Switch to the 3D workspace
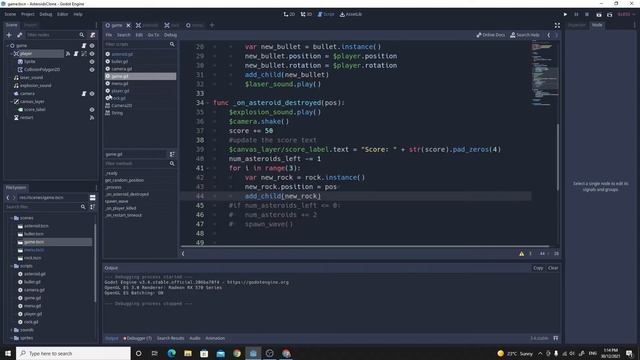640x360 pixels. 306,14
